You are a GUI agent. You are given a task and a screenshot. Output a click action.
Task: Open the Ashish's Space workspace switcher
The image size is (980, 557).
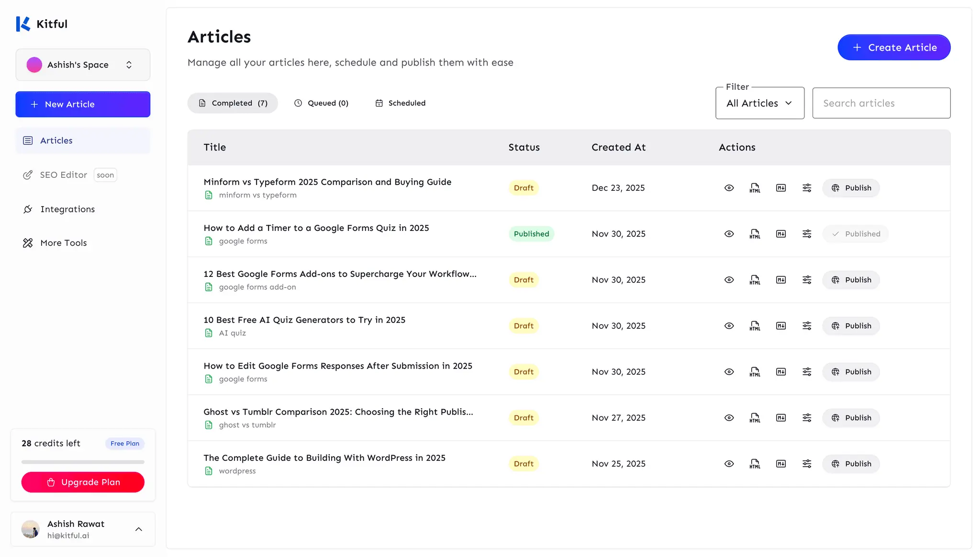point(83,65)
